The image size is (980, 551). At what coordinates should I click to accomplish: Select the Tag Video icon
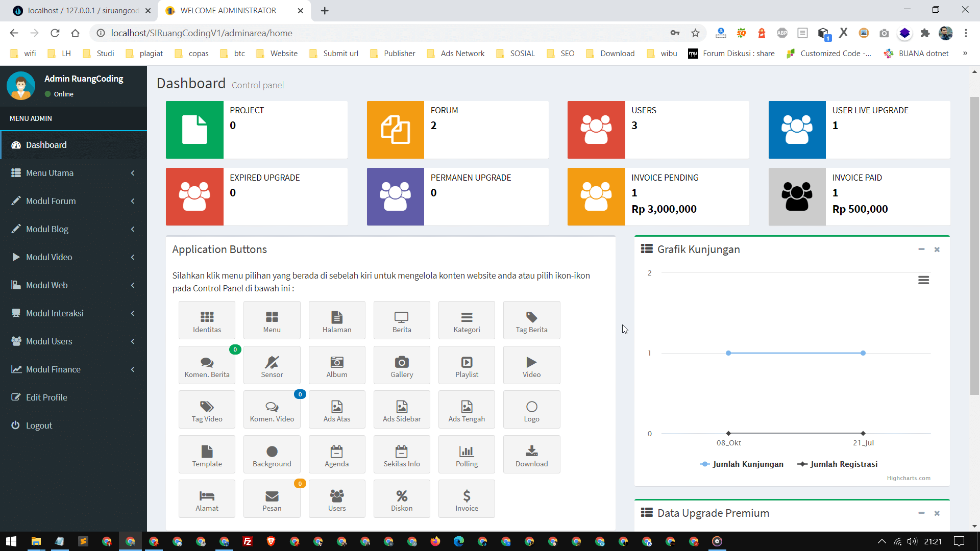click(207, 409)
